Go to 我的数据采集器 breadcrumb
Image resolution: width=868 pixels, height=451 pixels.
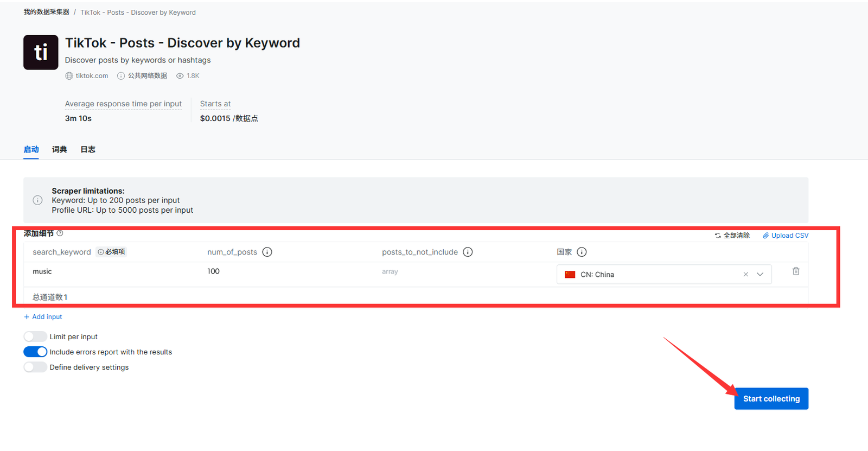(46, 12)
